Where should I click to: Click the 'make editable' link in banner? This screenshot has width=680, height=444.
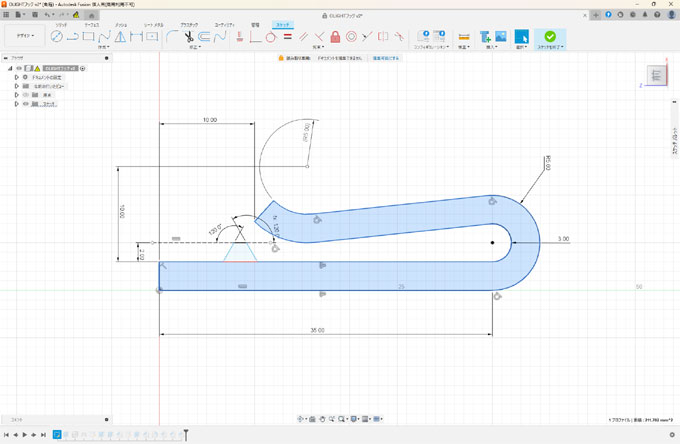(386, 59)
